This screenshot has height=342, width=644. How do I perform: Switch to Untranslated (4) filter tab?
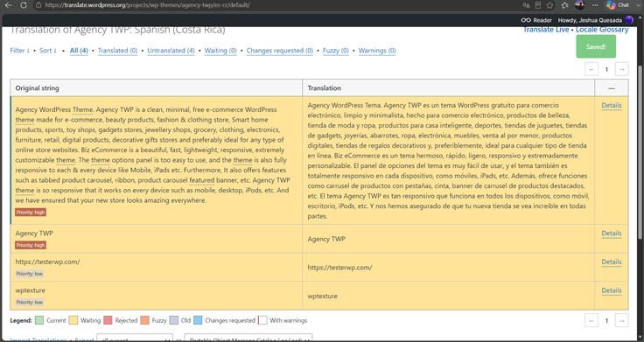[171, 51]
